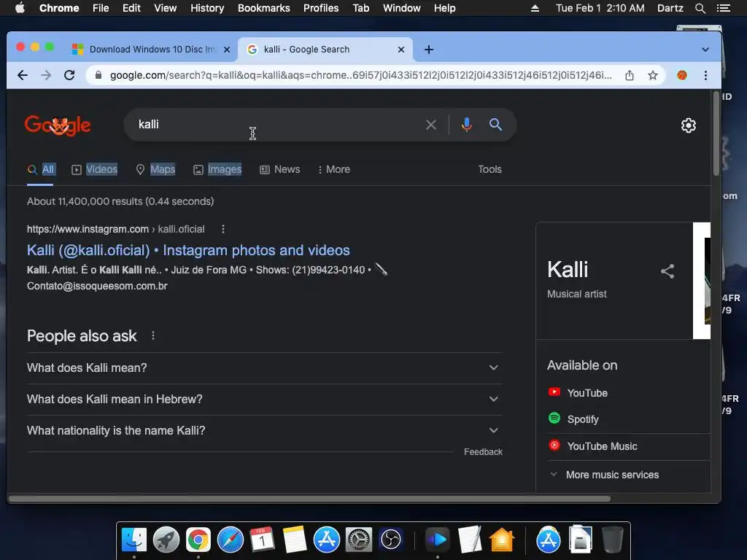Click the browser forward arrow
This screenshot has height=560, width=747.
46,75
